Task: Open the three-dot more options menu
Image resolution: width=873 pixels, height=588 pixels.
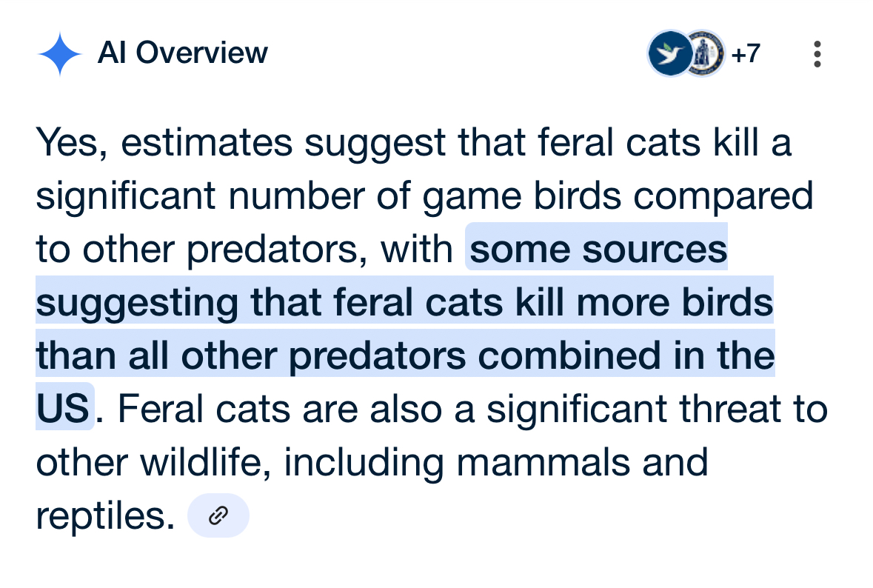Action: [817, 54]
